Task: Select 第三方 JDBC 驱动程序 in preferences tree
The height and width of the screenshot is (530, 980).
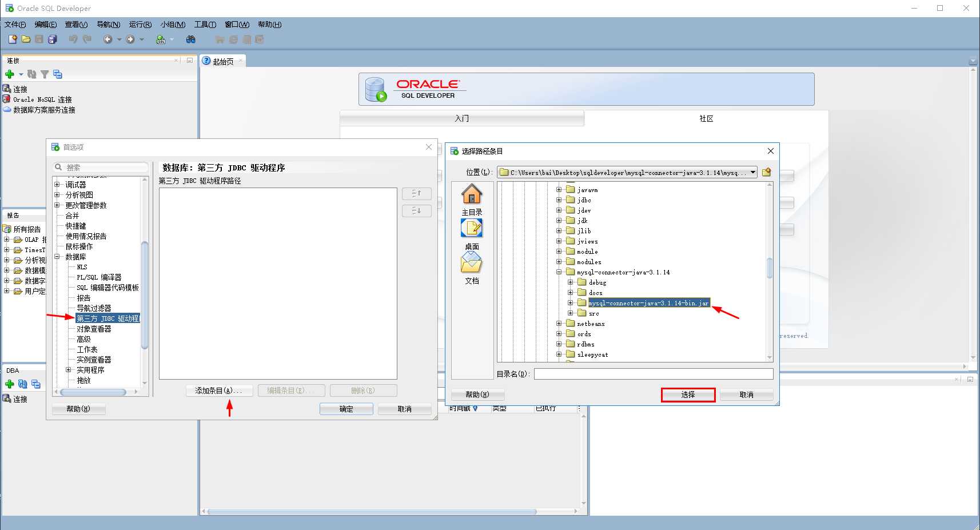Action: (x=107, y=318)
